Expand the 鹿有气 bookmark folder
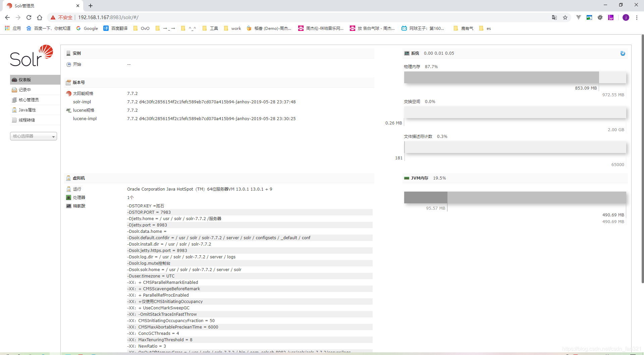 tap(464, 29)
